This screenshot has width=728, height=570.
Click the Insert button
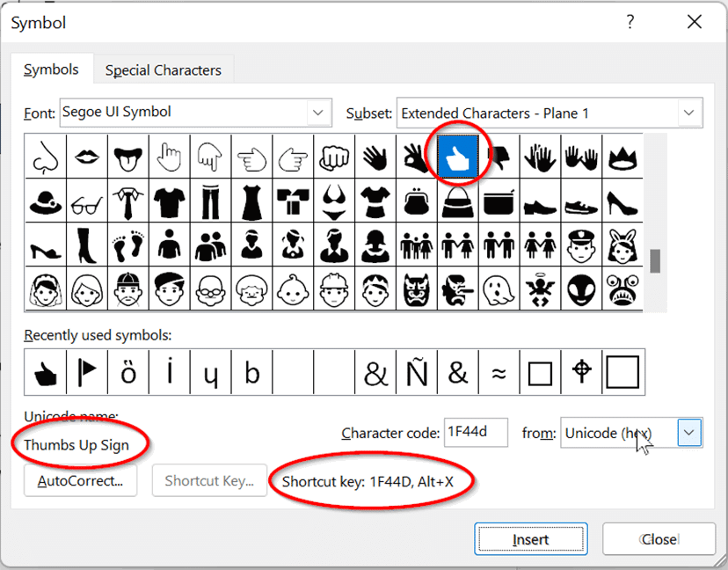(x=530, y=539)
